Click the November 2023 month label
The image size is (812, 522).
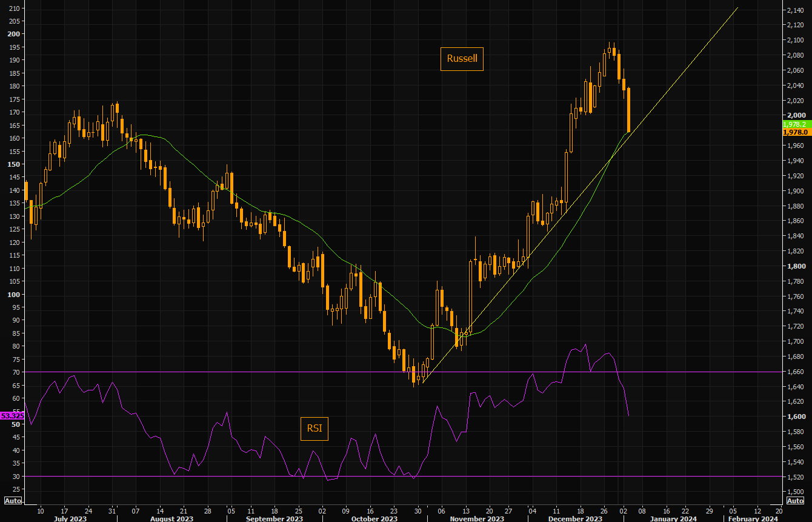(477, 518)
